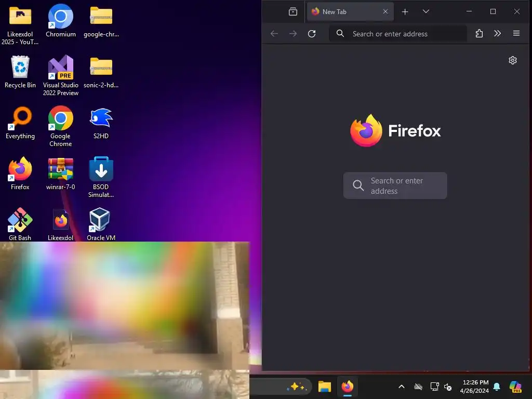Expand More tools overflow chevrons
The image size is (532, 399).
[x=497, y=33]
